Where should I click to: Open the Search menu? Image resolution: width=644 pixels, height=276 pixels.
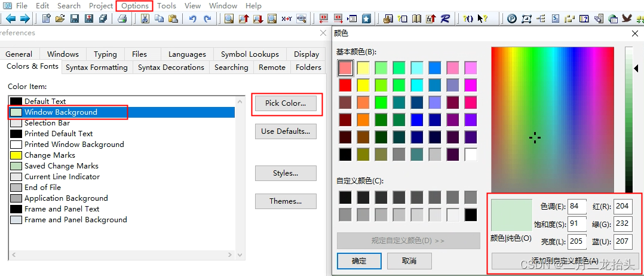tap(69, 6)
